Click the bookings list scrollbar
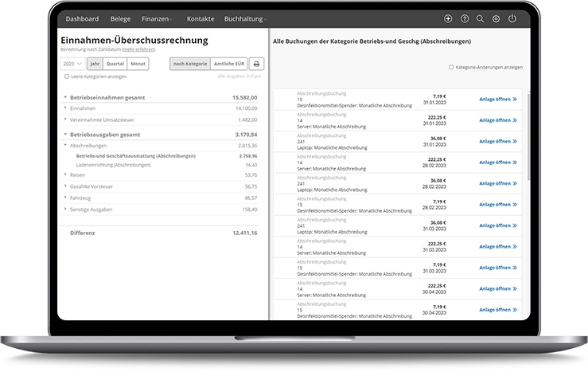Viewport: 588px width, 372px height. 528,135
